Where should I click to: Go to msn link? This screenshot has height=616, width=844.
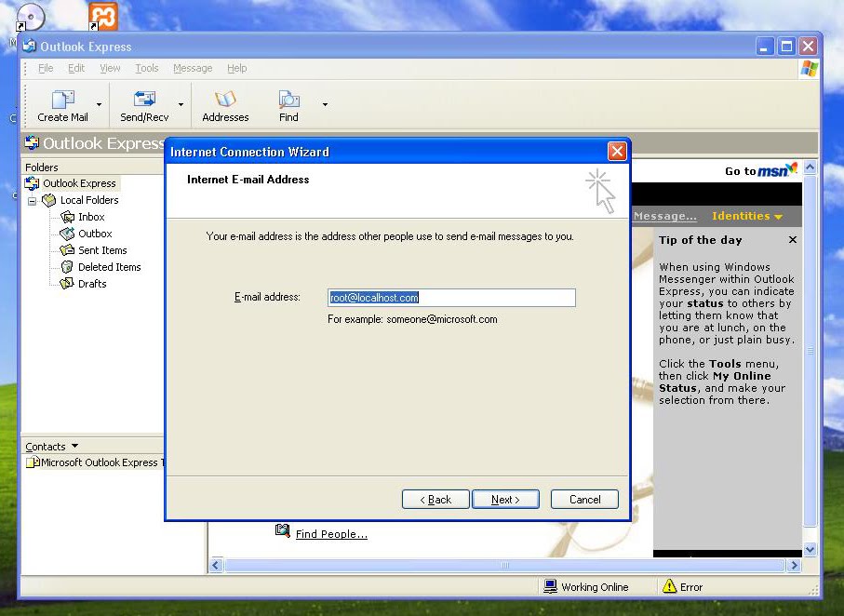[760, 170]
